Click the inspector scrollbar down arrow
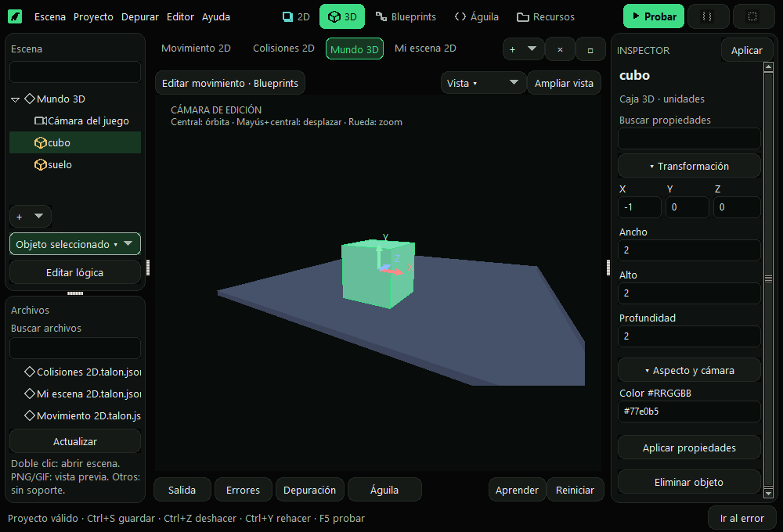This screenshot has height=532, width=783. 769,493
